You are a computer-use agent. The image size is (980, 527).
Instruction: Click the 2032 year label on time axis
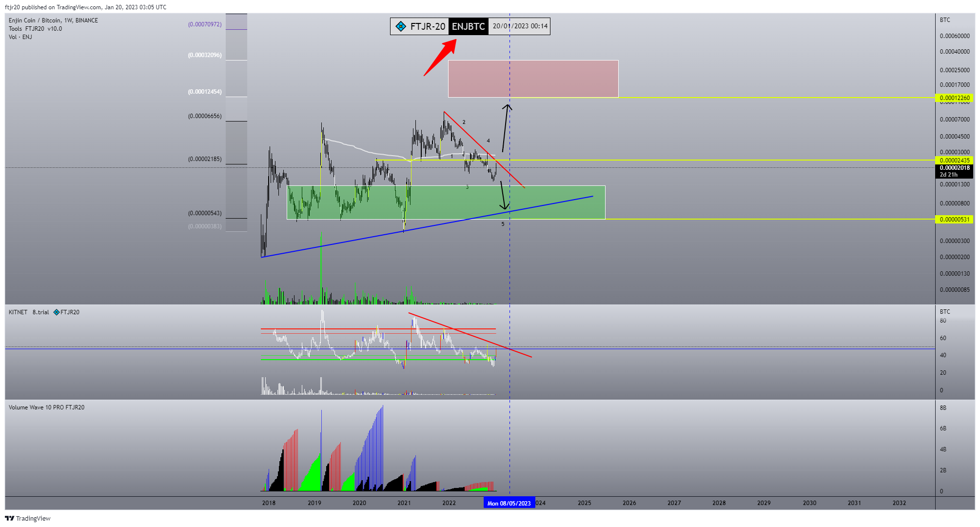(900, 503)
